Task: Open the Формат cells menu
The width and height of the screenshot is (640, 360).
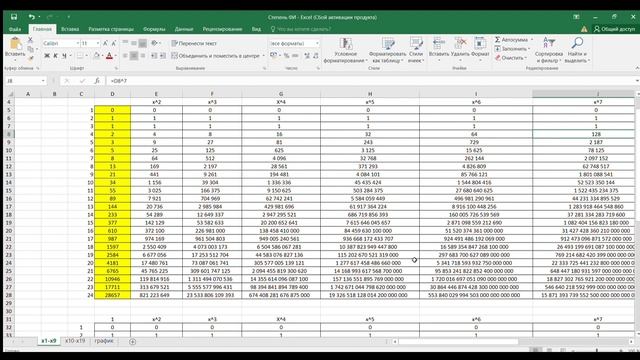Action: pyautogui.click(x=480, y=49)
